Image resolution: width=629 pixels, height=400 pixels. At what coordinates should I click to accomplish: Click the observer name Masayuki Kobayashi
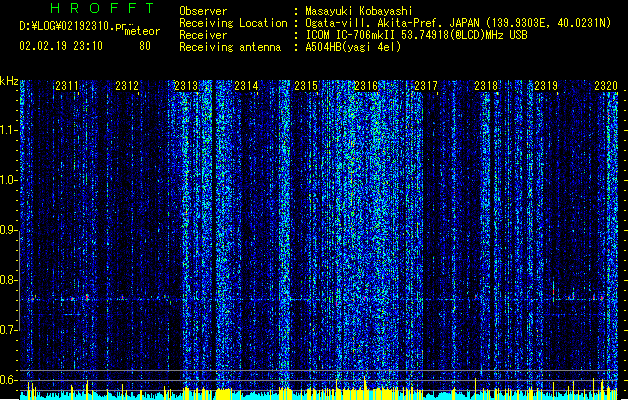pos(359,11)
